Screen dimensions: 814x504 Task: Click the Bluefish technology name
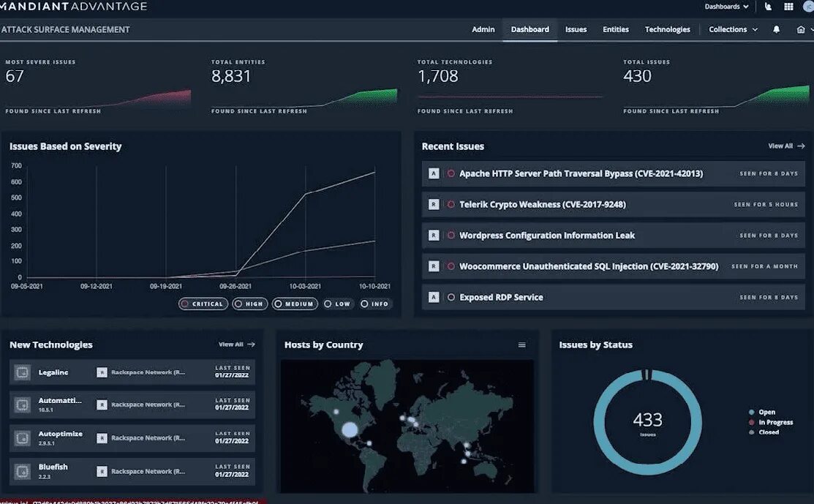coord(53,467)
